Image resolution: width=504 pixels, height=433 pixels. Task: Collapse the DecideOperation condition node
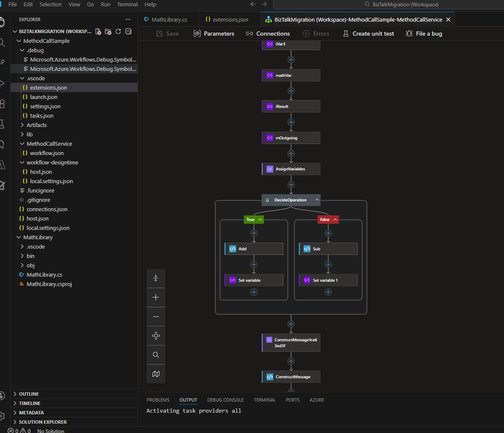(317, 200)
